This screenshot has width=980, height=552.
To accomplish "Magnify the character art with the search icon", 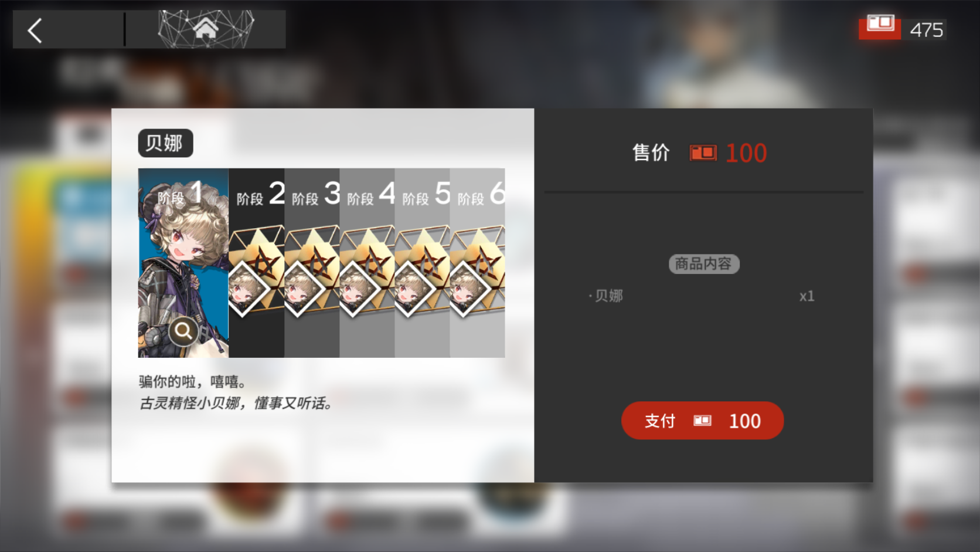I will click(183, 331).
